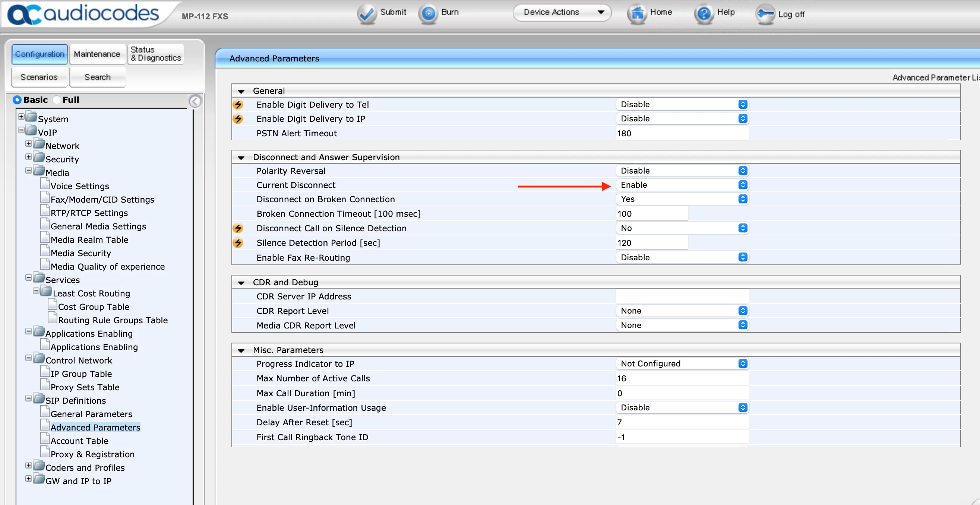Select the Full view radio button
This screenshot has height=505, width=980.
[57, 100]
